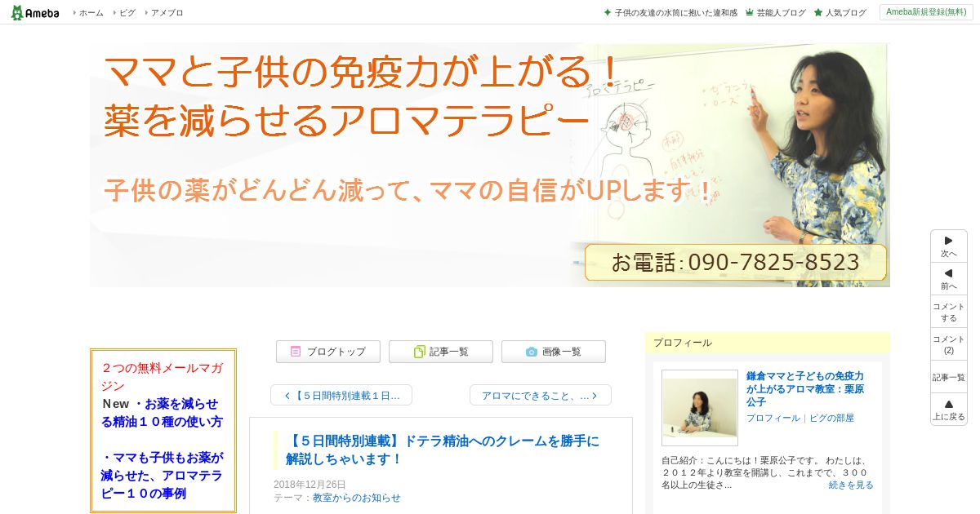980x514 pixels.
Task: Go to previous article with 前へ arrow
Action: click(949, 279)
